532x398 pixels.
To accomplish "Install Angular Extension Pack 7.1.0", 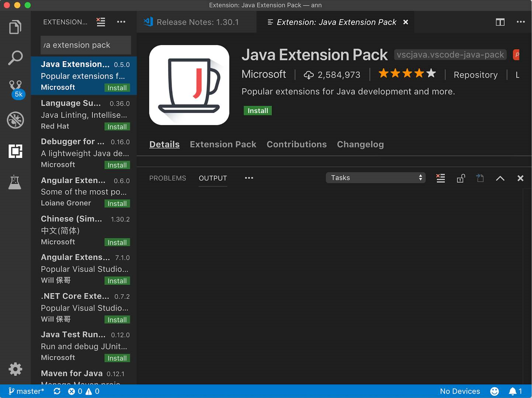I will [x=117, y=281].
